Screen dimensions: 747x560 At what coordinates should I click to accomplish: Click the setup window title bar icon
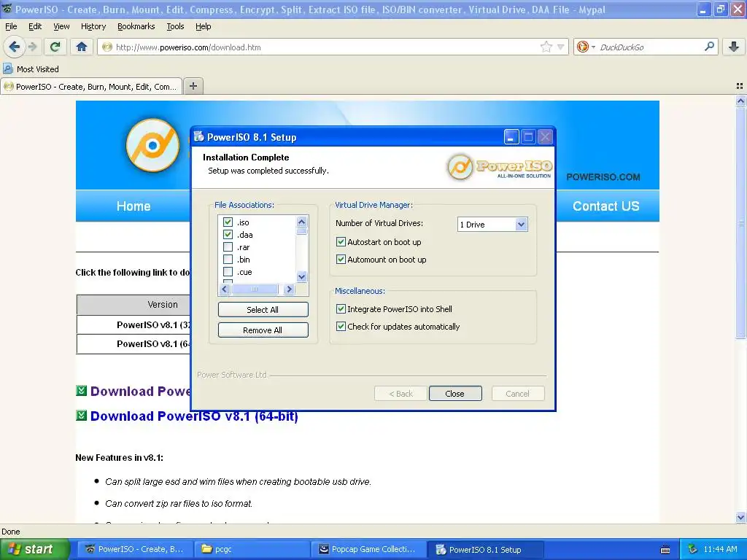coord(198,137)
